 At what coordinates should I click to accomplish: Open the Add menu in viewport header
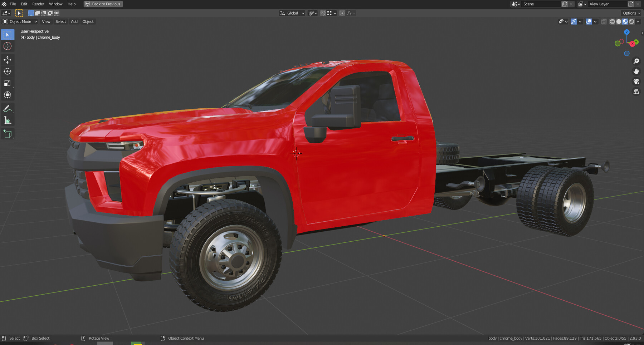pos(74,21)
